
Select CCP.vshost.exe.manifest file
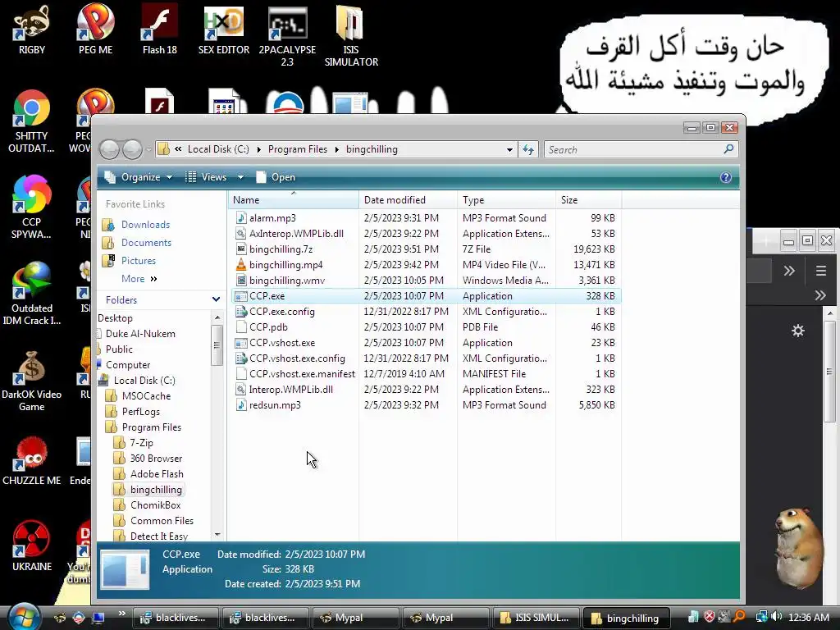pyautogui.click(x=302, y=374)
